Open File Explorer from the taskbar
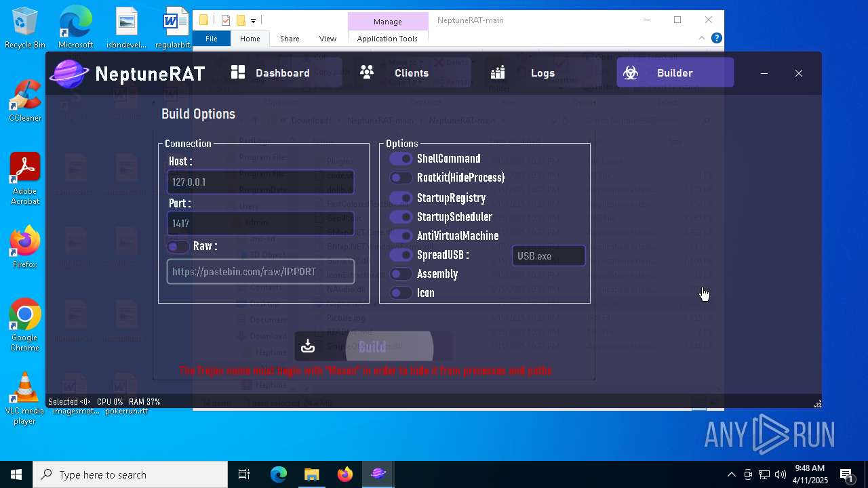Screen dimensions: 868x488 click(311, 474)
